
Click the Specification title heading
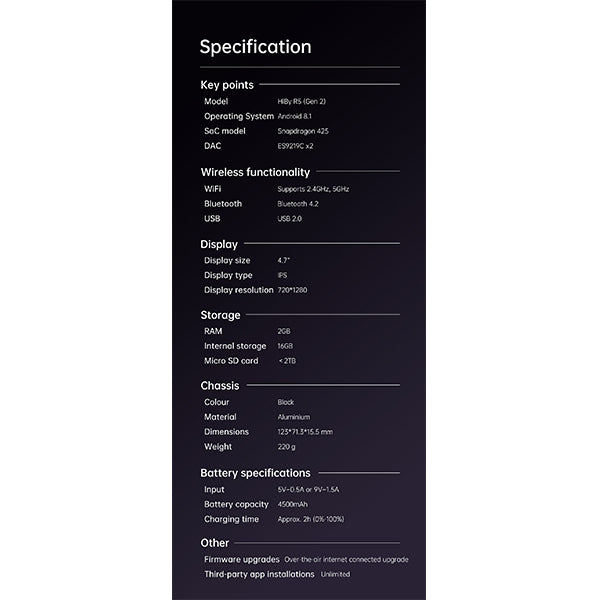tap(255, 47)
